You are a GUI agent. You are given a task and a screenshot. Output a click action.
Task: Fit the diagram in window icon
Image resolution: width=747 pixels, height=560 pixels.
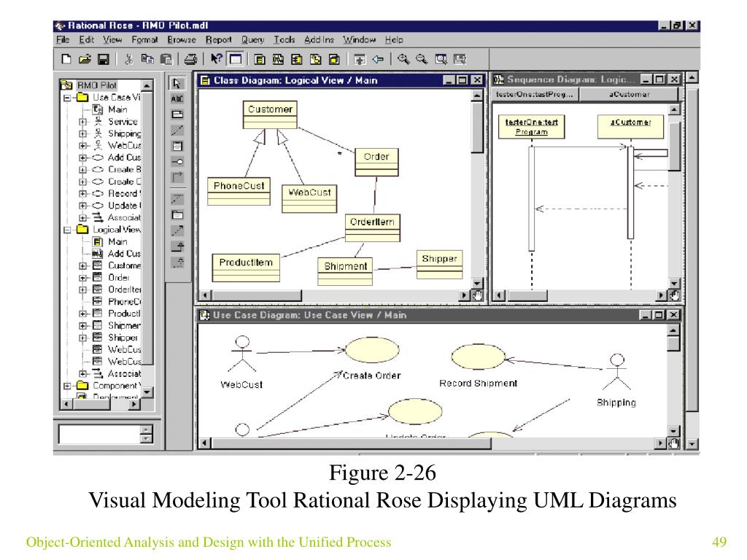click(441, 59)
